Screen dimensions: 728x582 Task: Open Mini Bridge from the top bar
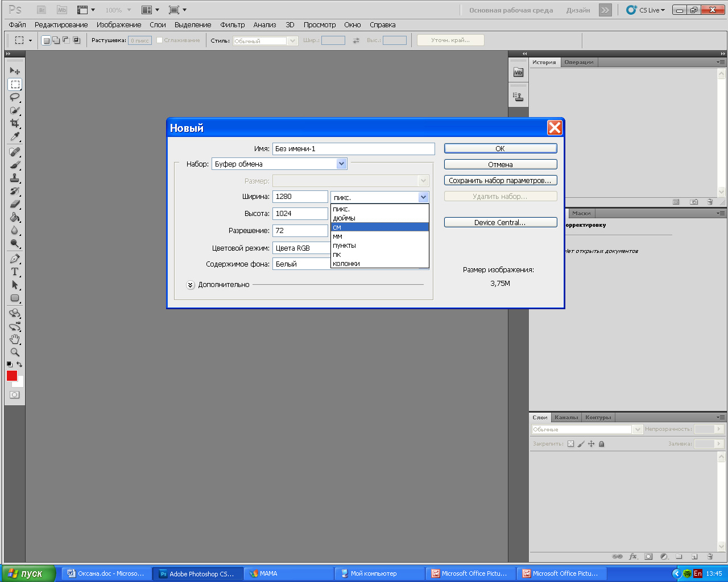point(62,10)
